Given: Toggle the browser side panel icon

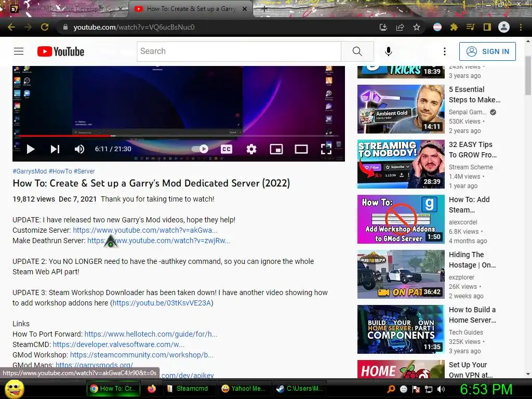Looking at the screenshot, I should coord(487,27).
